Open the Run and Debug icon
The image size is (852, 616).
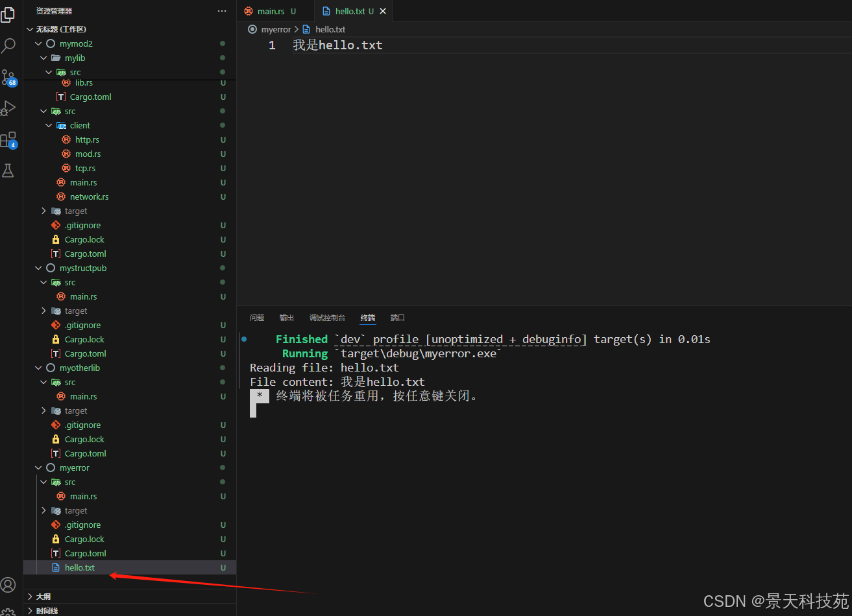[8, 108]
